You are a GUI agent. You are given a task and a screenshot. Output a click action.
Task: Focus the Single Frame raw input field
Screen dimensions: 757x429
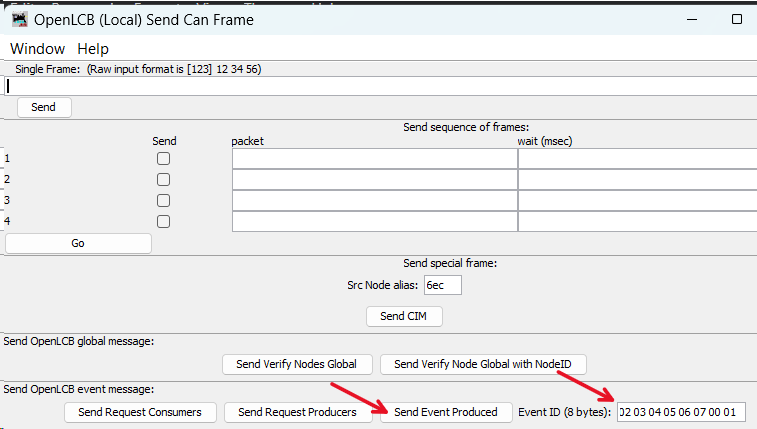(x=380, y=86)
